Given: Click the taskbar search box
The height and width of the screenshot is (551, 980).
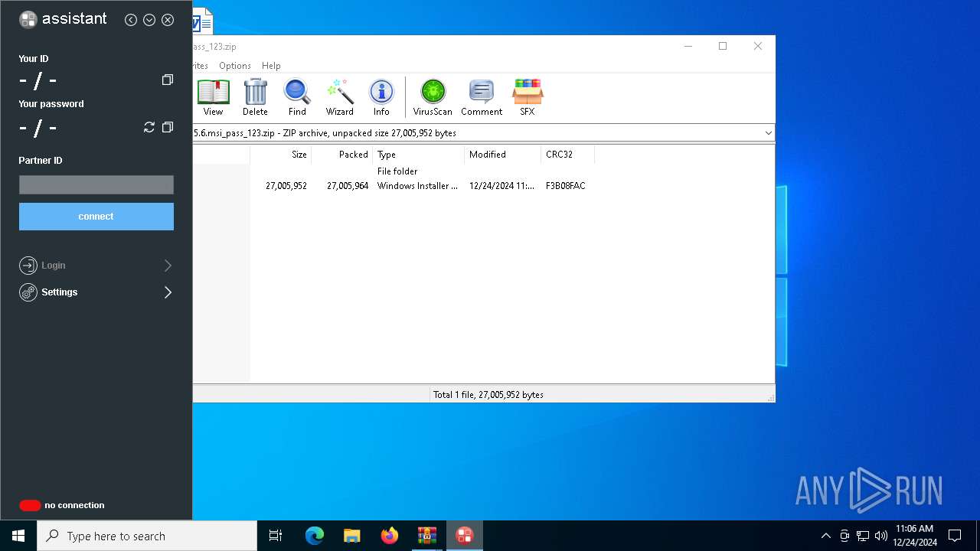Looking at the screenshot, I should point(147,536).
